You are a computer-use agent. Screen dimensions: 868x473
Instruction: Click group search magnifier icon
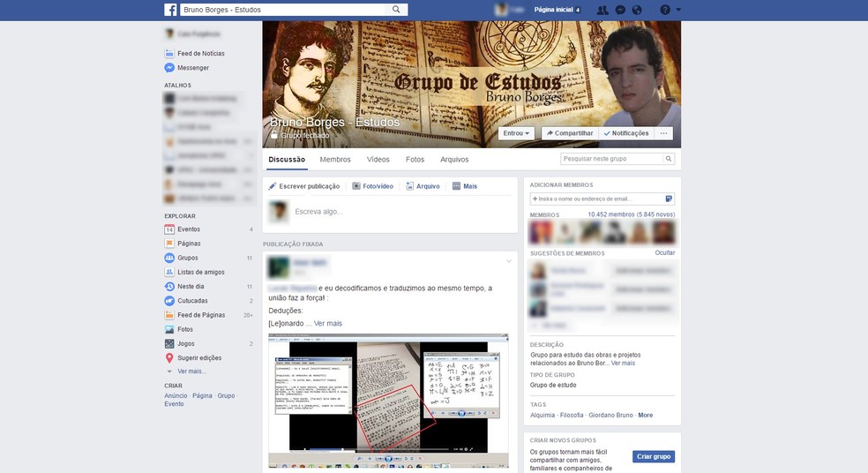coord(669,159)
